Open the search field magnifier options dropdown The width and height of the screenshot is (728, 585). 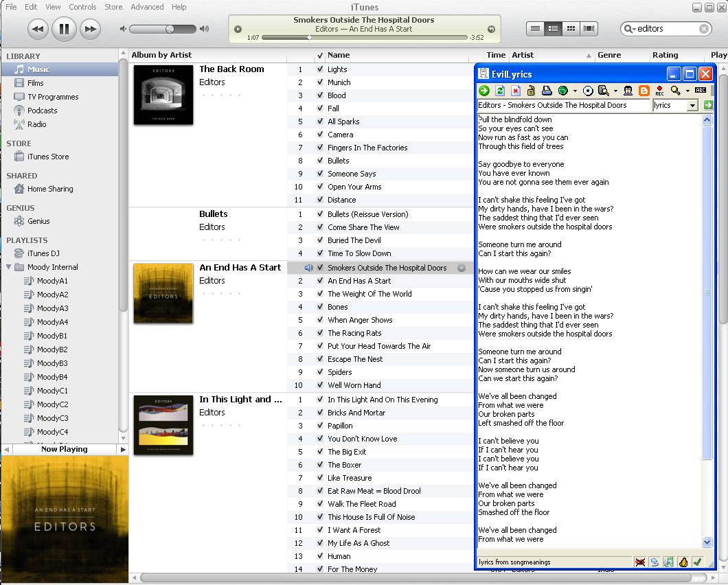point(630,29)
